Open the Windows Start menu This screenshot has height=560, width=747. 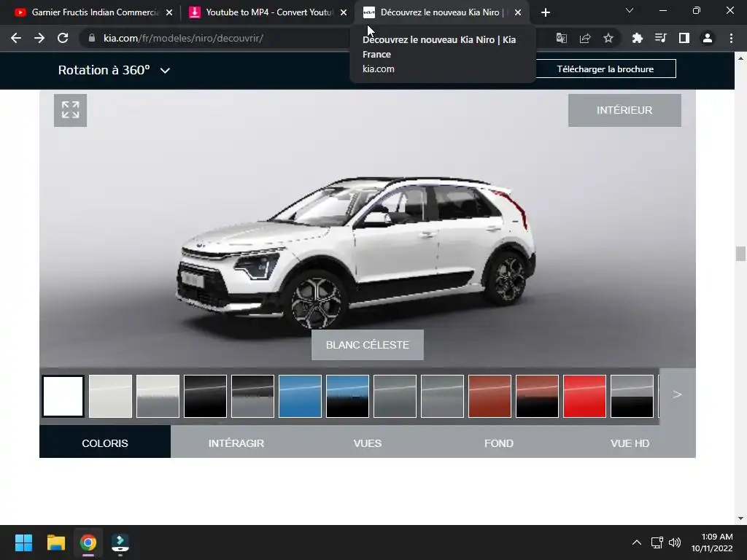point(23,542)
